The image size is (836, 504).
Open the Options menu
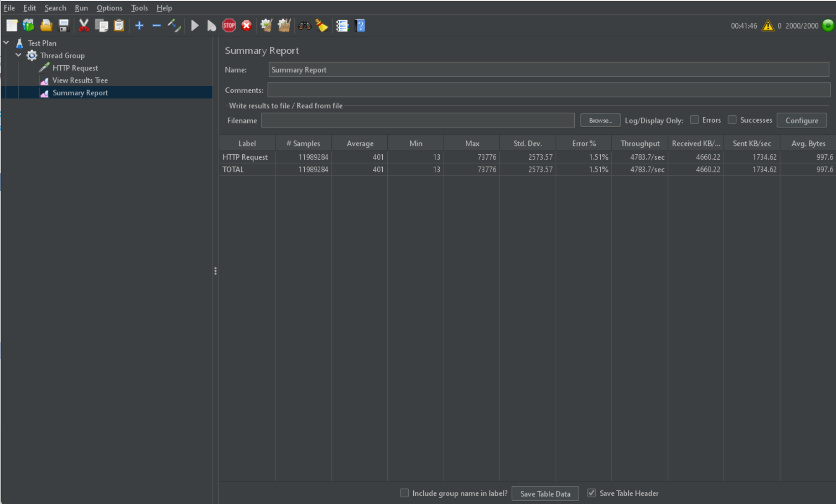(109, 8)
